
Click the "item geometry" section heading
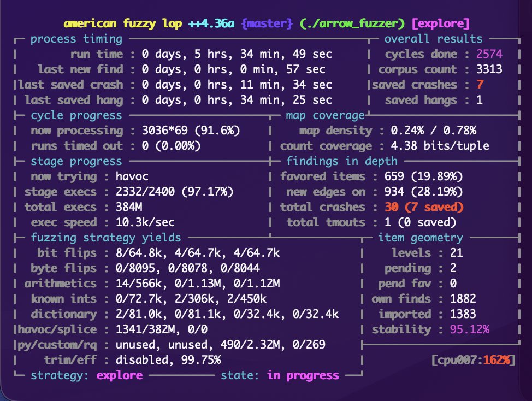pos(421,238)
